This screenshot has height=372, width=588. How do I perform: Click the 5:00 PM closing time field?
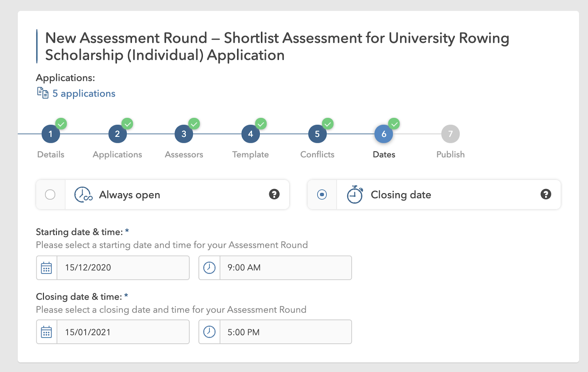(x=285, y=332)
